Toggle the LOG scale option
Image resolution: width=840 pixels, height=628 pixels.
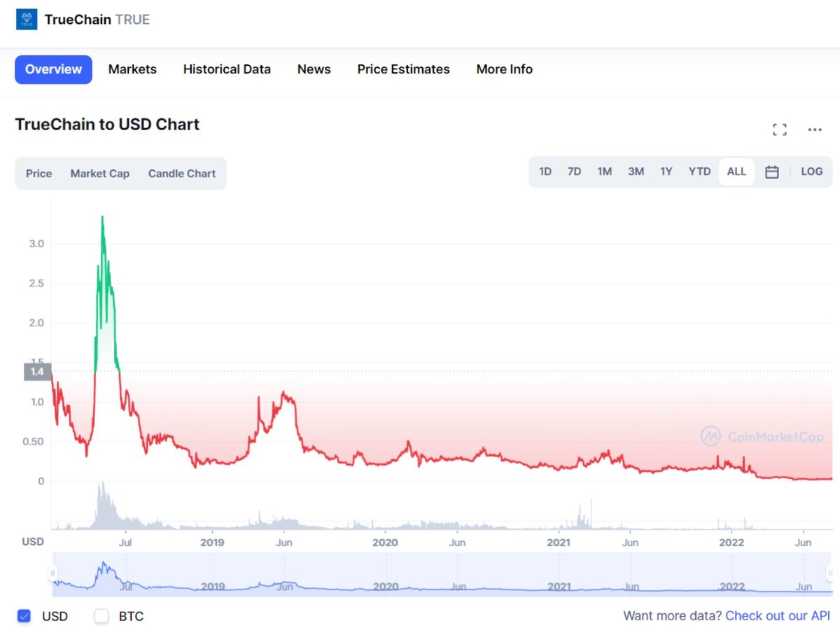pyautogui.click(x=812, y=172)
